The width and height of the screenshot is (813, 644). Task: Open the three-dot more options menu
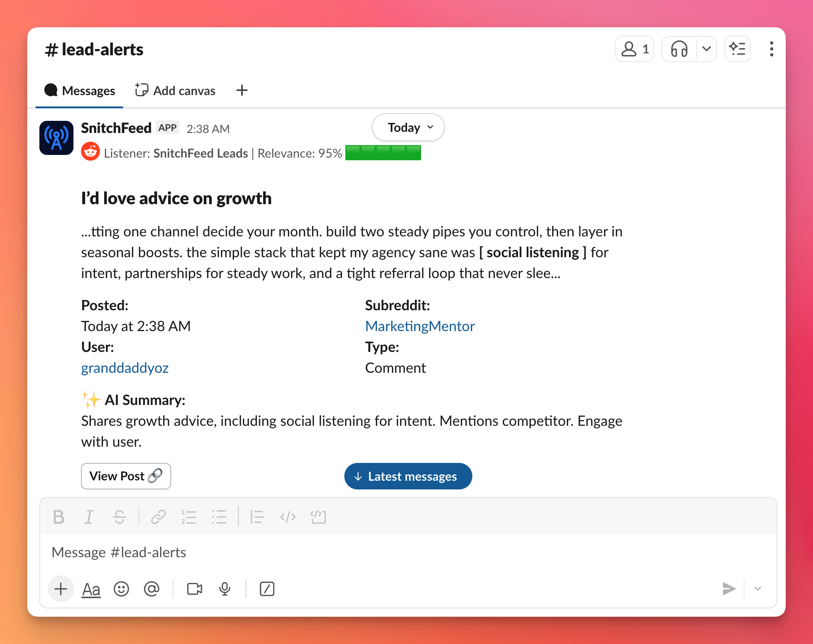coord(771,49)
